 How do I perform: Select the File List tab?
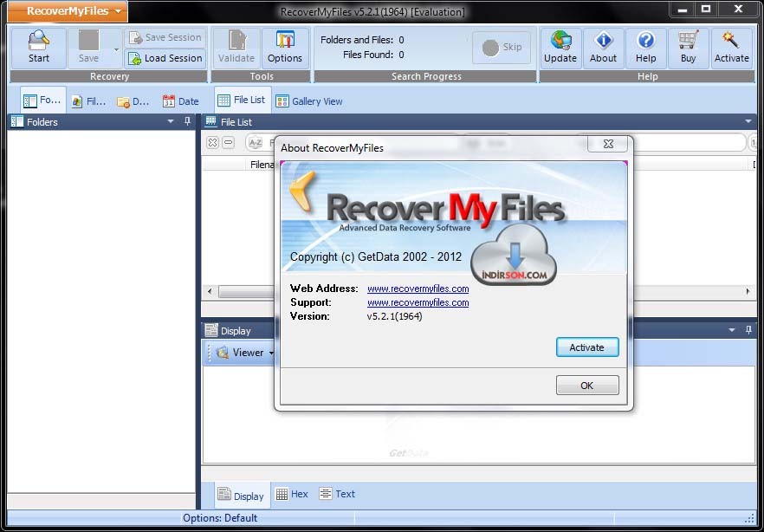pyautogui.click(x=243, y=101)
